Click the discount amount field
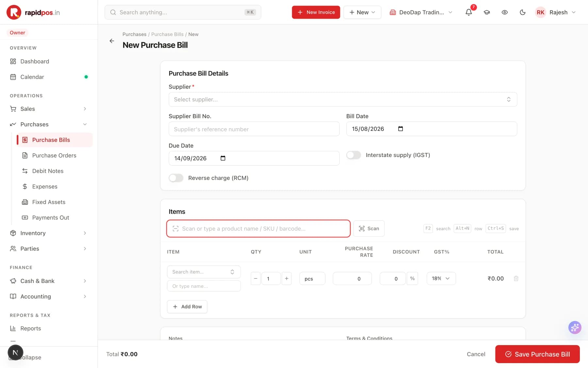This screenshot has height=368, width=588. (393, 278)
